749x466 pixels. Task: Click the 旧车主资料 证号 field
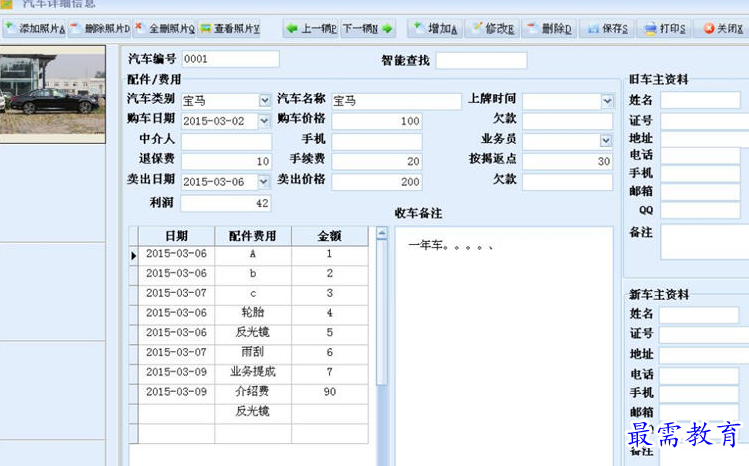[x=705, y=121]
